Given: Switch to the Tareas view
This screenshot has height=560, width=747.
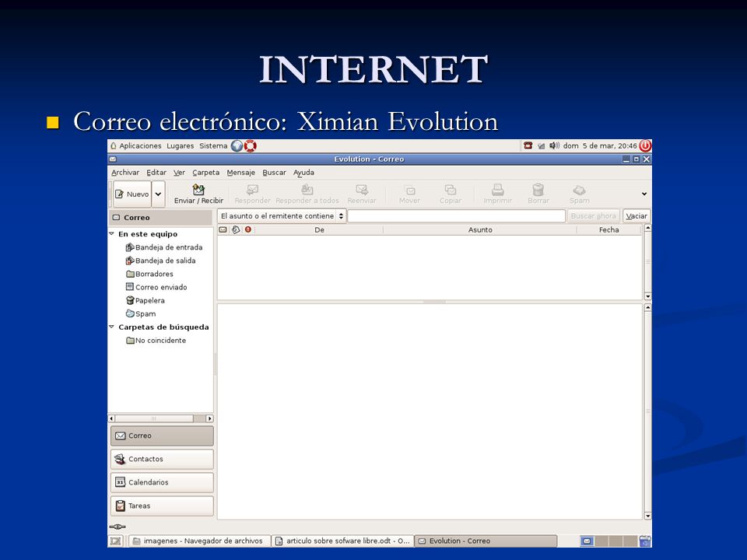Looking at the screenshot, I should coord(162,506).
